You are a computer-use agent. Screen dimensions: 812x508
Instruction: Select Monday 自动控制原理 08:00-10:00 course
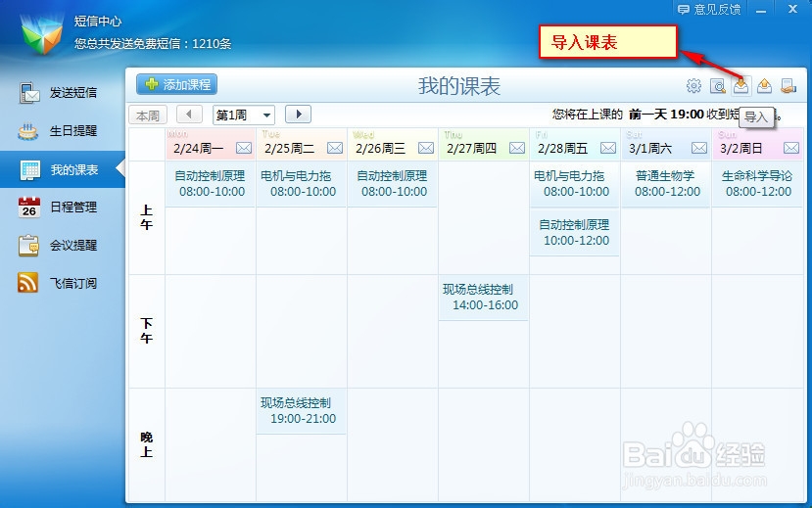(211, 184)
